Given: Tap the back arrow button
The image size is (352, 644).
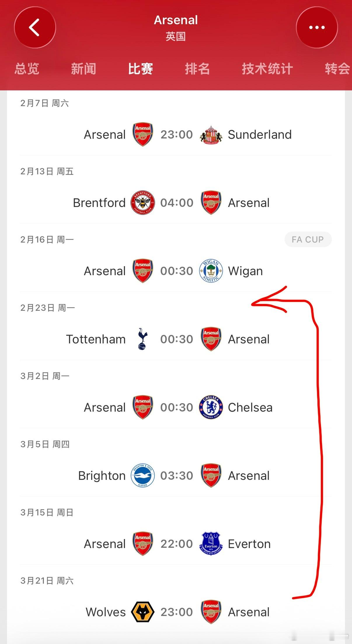Looking at the screenshot, I should 35,27.
